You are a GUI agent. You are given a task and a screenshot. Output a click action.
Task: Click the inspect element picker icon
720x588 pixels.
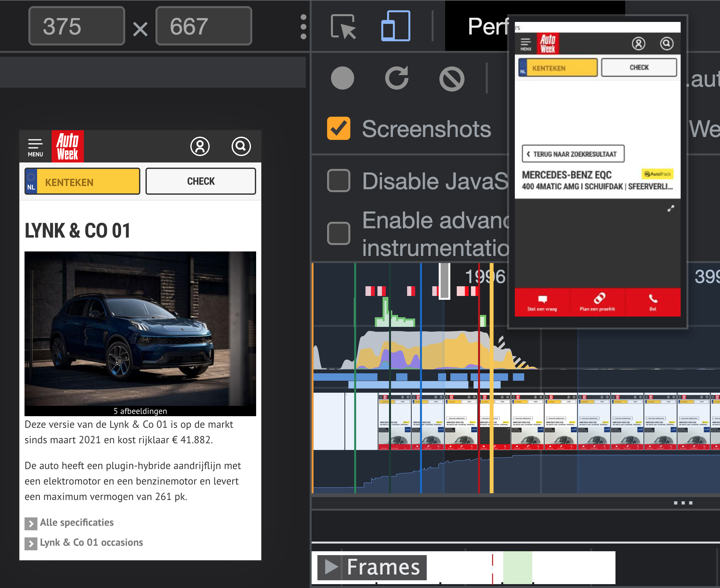343,26
